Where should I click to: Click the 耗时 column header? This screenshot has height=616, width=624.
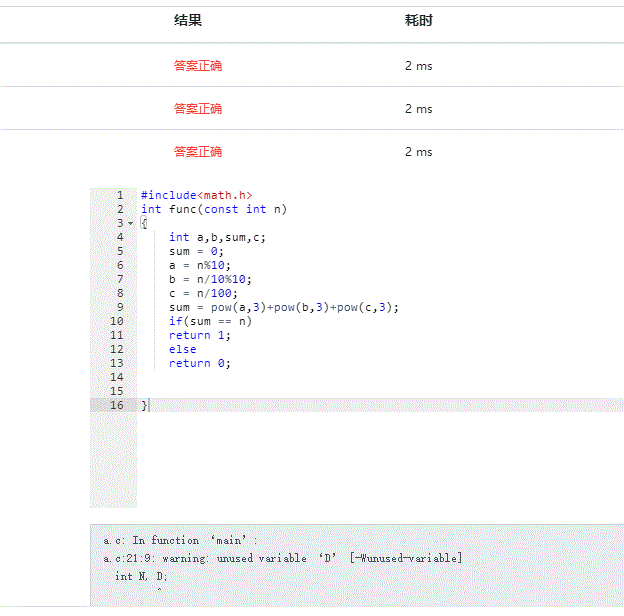[x=418, y=20]
